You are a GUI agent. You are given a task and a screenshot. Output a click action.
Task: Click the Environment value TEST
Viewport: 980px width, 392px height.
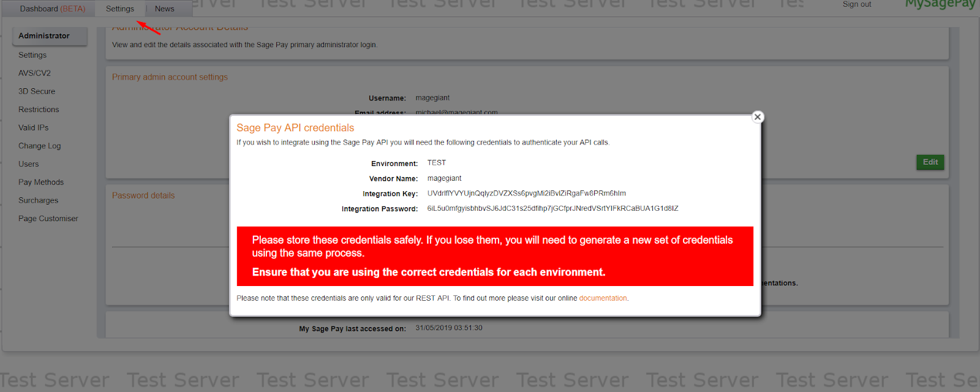coord(437,163)
